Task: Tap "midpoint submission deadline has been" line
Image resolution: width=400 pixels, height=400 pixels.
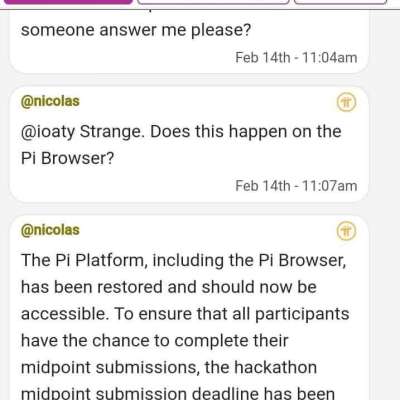Action: [x=178, y=393]
